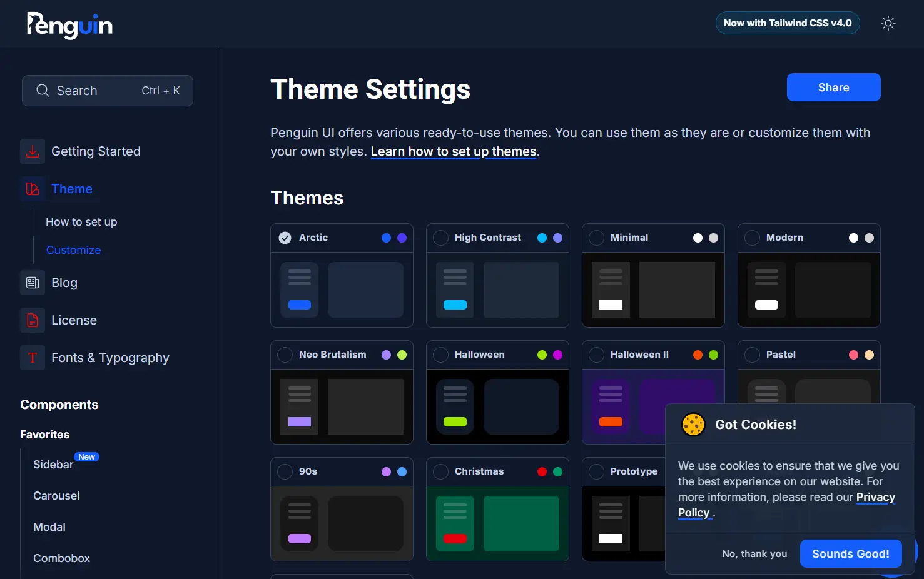Click the magnifier icon in the search bar

pos(43,90)
